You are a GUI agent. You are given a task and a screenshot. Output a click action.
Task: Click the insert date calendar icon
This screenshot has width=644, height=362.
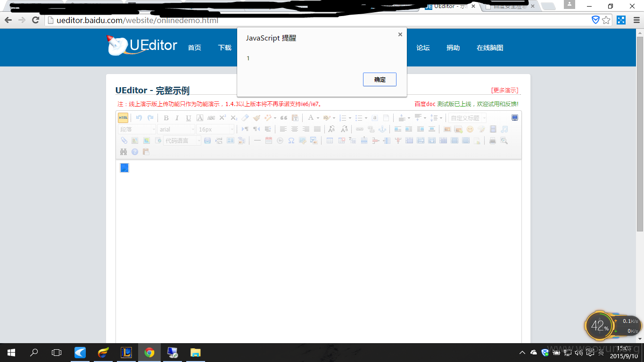tap(269, 140)
